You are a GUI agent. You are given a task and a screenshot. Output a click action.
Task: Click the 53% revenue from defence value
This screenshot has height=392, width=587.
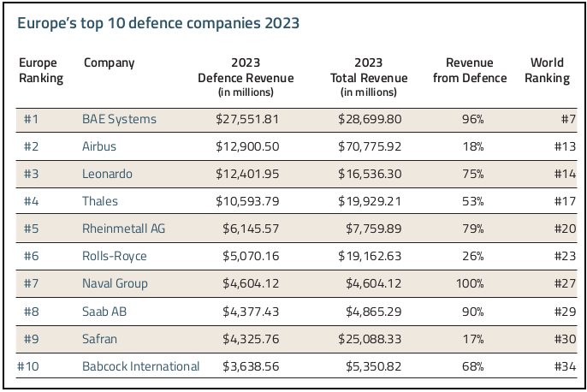click(473, 201)
